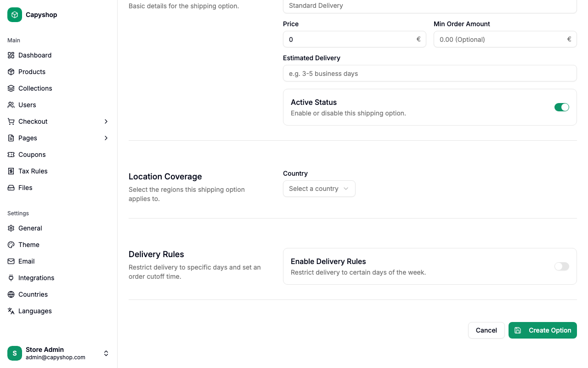Click the Standard Delivery name field
The image size is (588, 368).
coord(430,6)
